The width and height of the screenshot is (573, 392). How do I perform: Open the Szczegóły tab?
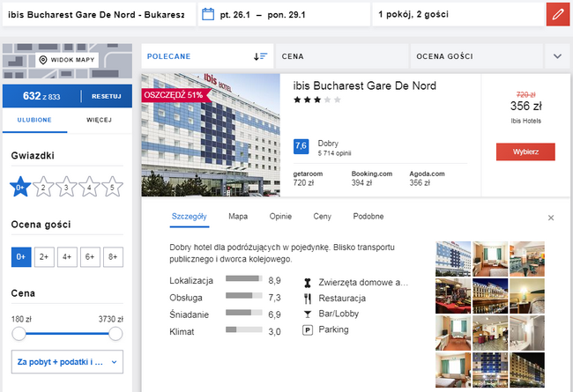[190, 217]
